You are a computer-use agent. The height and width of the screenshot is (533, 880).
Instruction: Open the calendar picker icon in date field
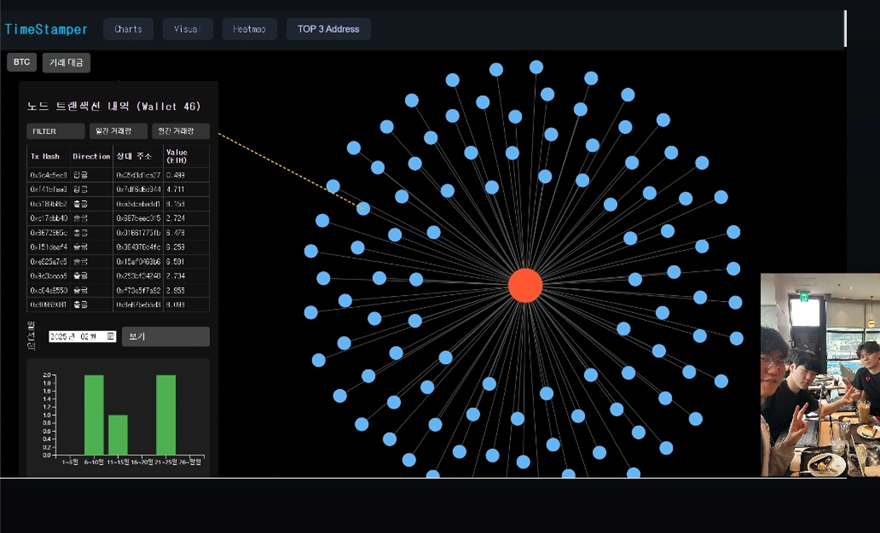111,337
